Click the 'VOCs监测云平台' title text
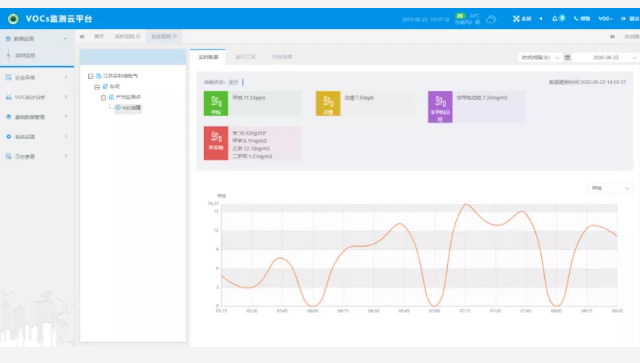This screenshot has width=640, height=363. [x=59, y=19]
